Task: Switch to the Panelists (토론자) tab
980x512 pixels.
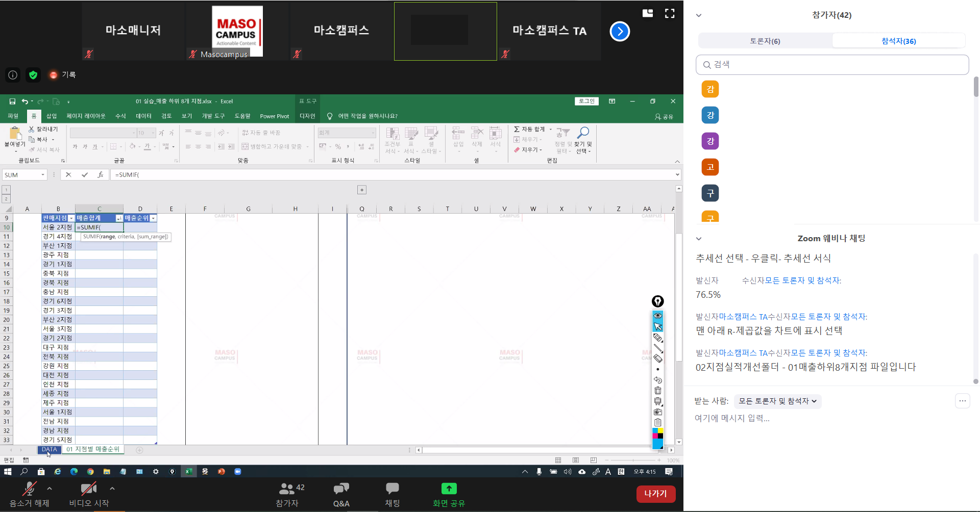Action: click(765, 41)
